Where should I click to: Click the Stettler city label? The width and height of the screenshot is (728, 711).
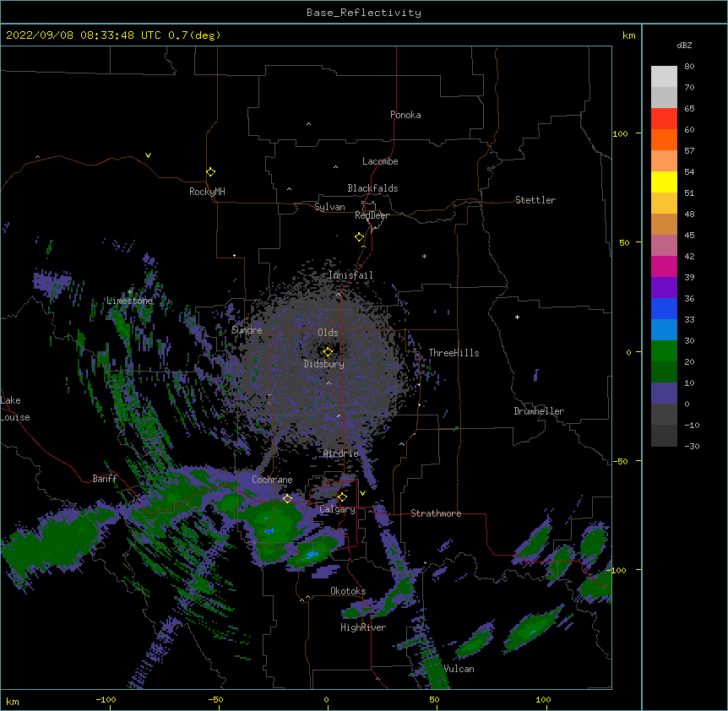(535, 200)
